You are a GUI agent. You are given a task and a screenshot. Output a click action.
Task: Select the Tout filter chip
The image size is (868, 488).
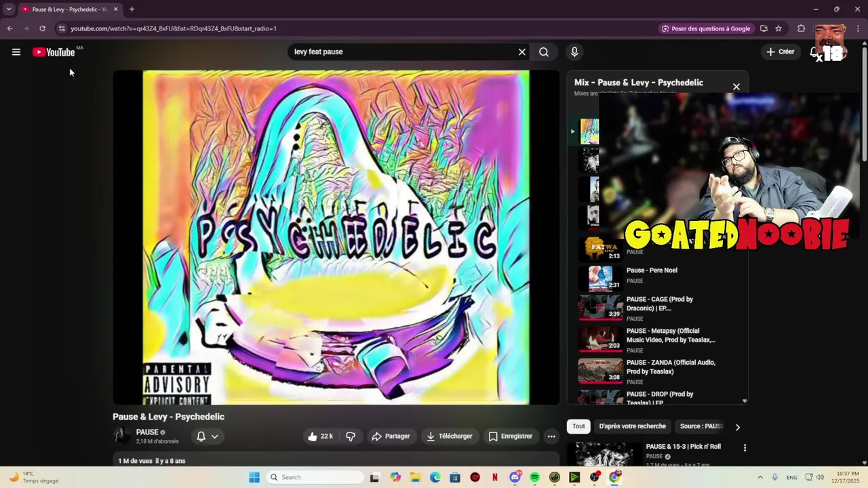point(578,426)
